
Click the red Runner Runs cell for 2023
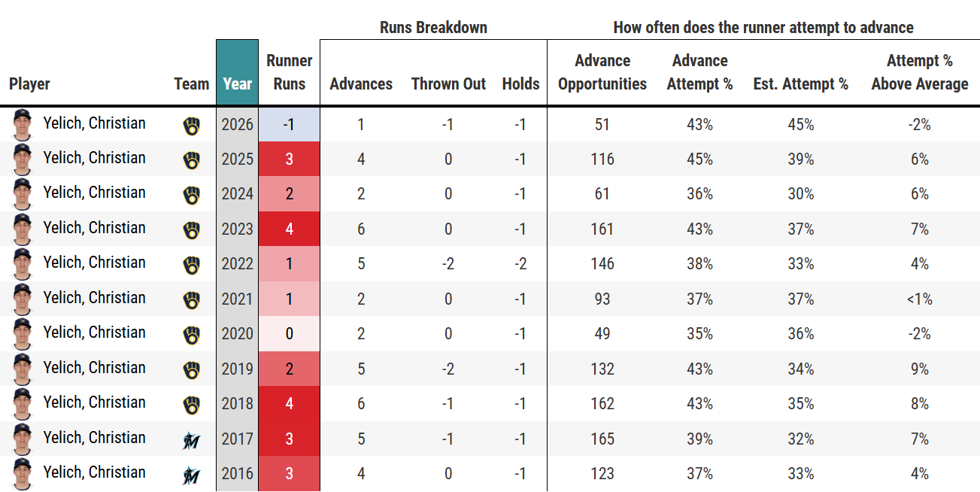290,229
